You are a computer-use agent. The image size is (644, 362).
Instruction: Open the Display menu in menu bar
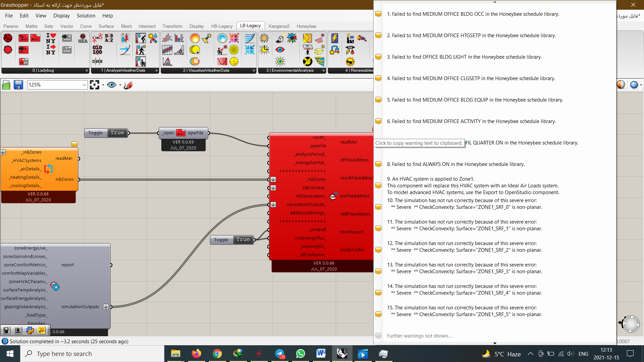coord(61,16)
